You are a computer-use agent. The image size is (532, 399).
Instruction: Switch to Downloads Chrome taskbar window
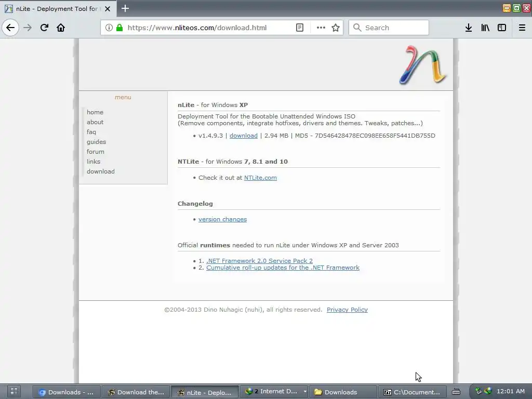[x=67, y=392]
